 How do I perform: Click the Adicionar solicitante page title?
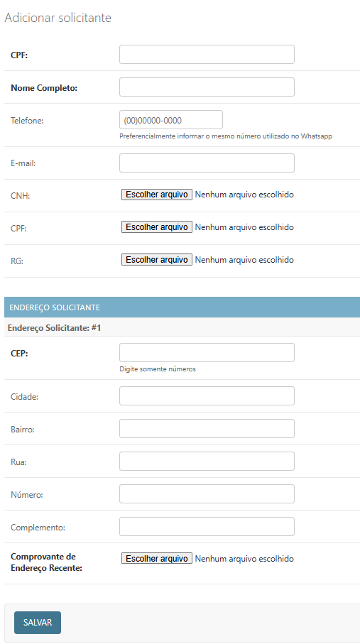(58, 18)
